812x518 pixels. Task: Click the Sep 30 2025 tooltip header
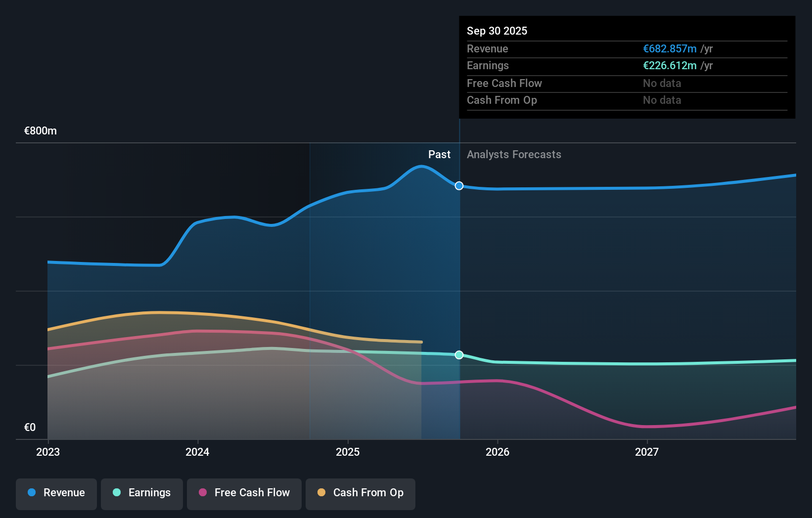497,31
